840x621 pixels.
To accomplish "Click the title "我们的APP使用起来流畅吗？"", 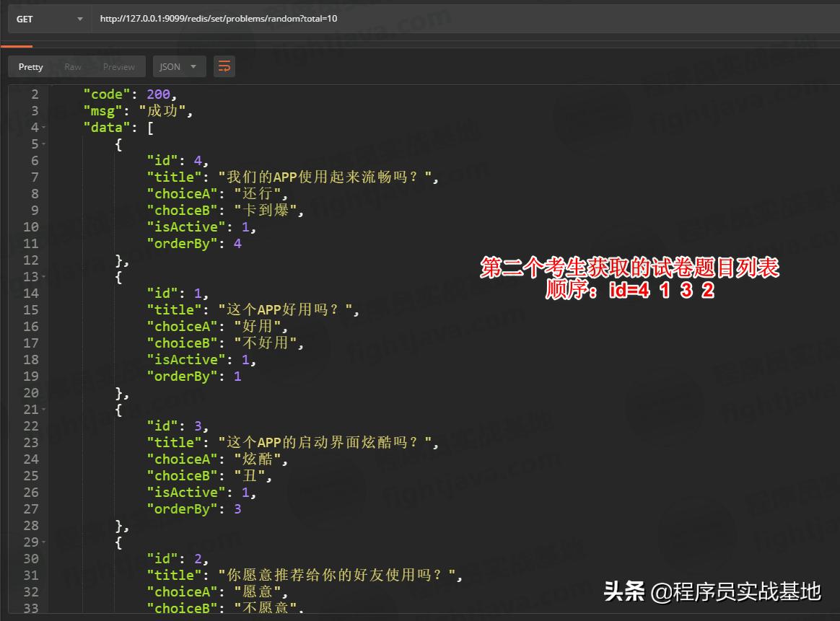I will tap(325, 177).
